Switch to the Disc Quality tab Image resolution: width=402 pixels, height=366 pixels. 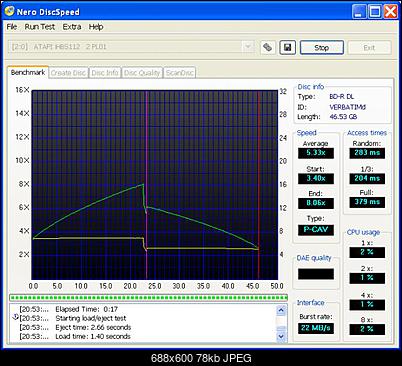point(142,73)
